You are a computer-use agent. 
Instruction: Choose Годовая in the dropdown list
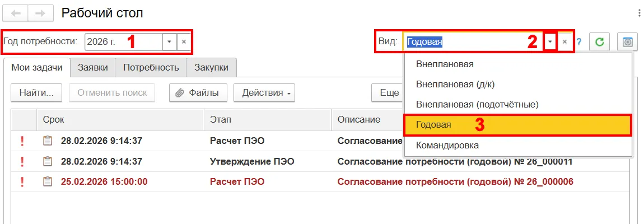pyautogui.click(x=518, y=125)
